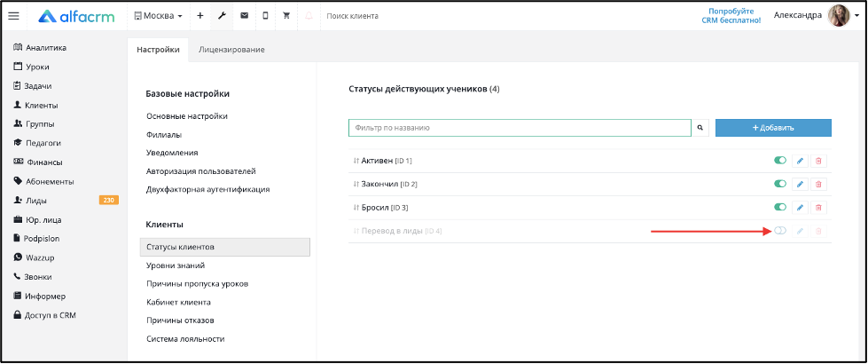The height and width of the screenshot is (364, 868).
Task: Go to Юр. лица section
Action: (x=37, y=219)
